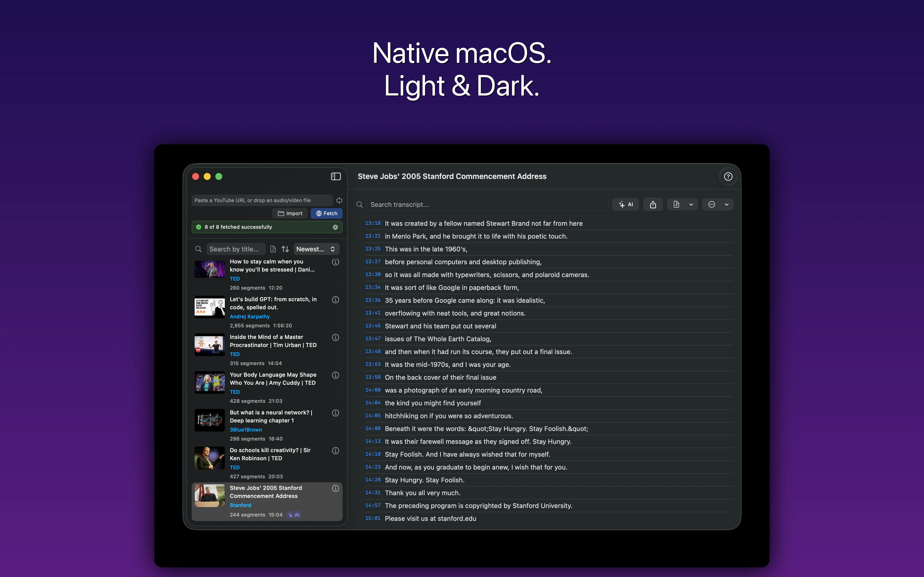Screen dimensions: 924x577
Task: Open the 3Blue1Brown channel link
Action: pyautogui.click(x=245, y=430)
